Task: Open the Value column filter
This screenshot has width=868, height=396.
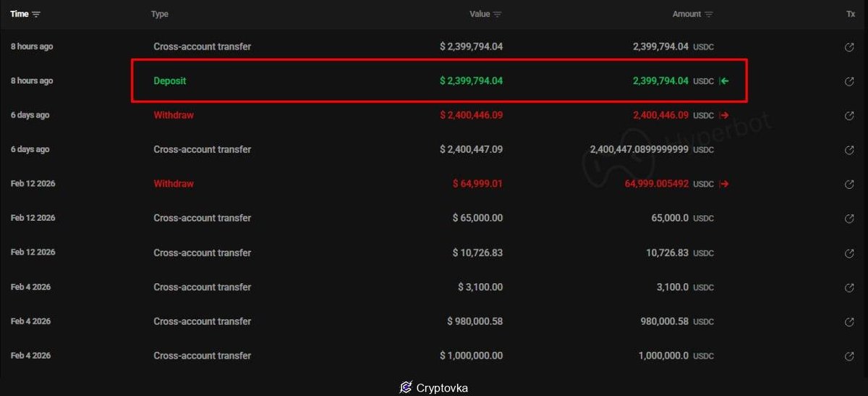Action: click(498, 14)
